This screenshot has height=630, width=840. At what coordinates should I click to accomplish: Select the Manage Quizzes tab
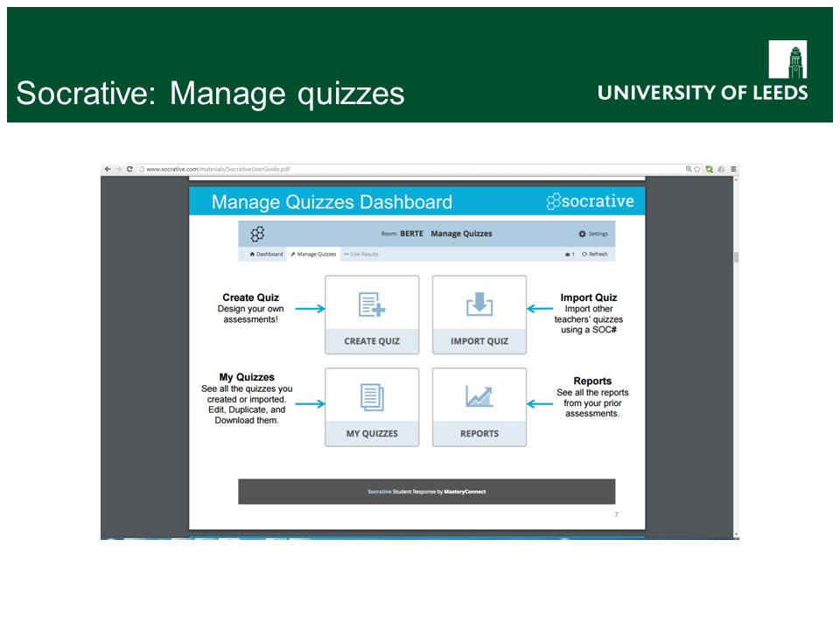click(x=313, y=254)
